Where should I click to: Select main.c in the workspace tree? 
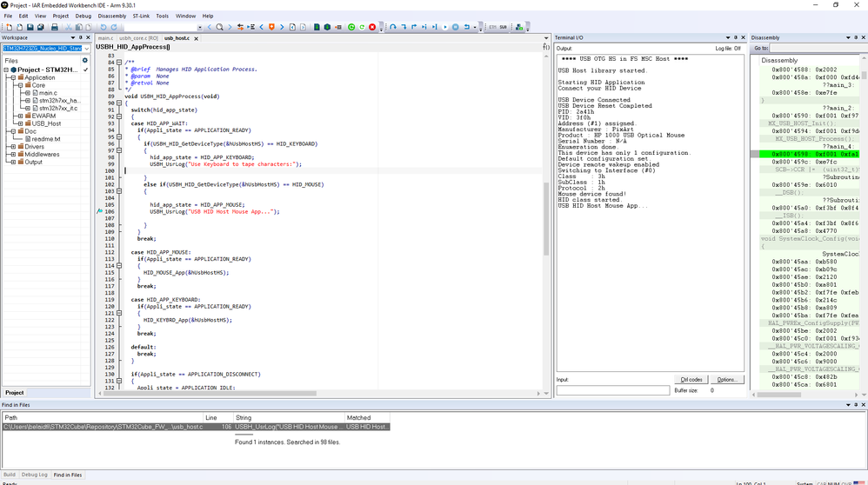pyautogui.click(x=48, y=94)
